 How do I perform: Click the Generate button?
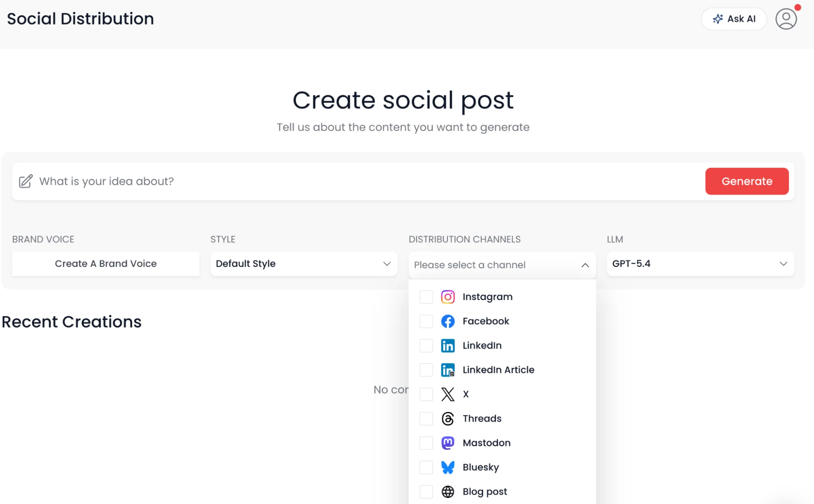click(x=747, y=181)
